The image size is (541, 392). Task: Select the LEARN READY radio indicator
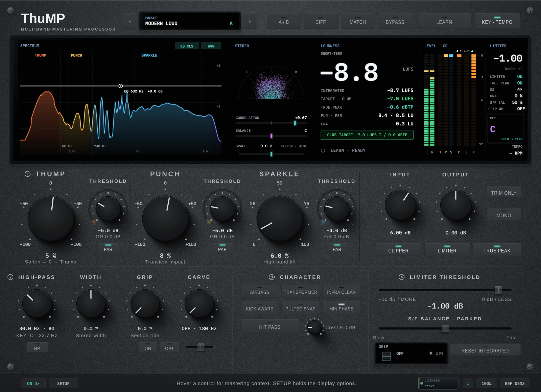(x=323, y=151)
